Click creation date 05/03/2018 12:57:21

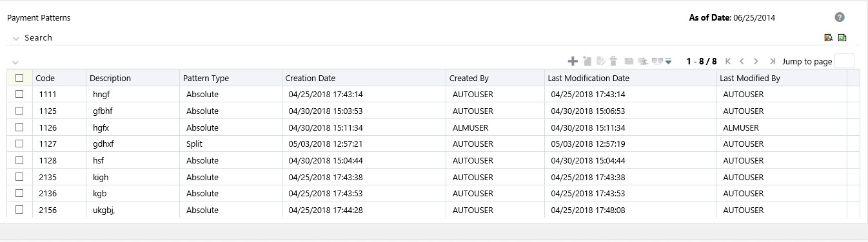point(326,144)
